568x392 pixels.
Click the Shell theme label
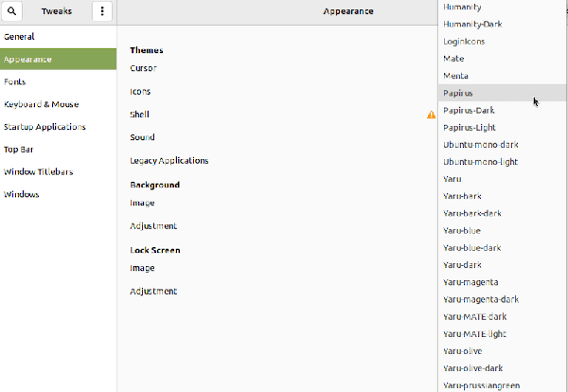point(139,115)
